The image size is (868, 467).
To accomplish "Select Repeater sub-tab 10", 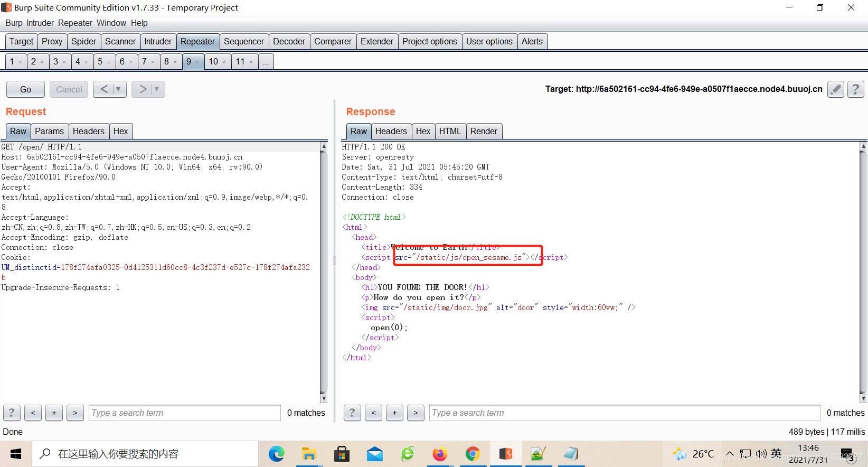I will 213,62.
